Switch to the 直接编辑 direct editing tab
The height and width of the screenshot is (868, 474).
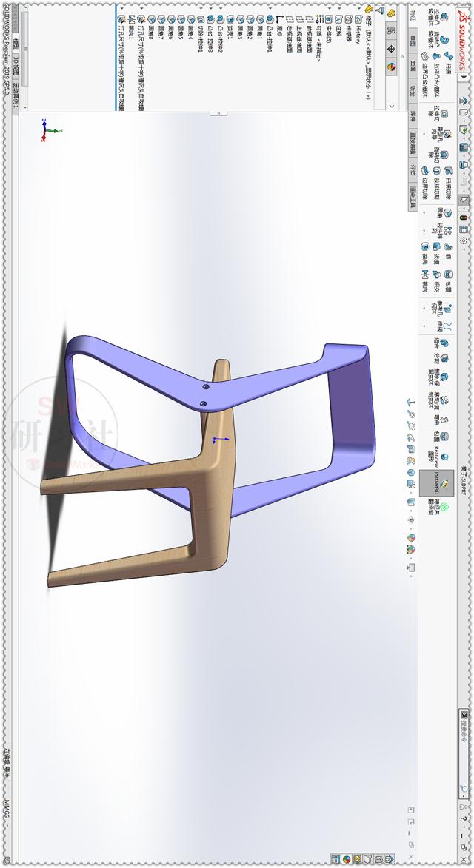(414, 143)
